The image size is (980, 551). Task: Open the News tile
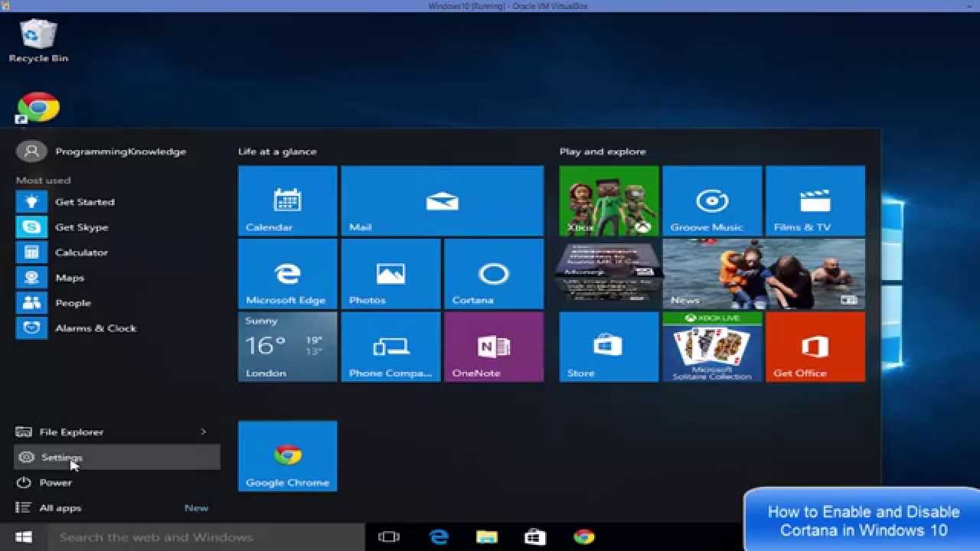point(764,273)
